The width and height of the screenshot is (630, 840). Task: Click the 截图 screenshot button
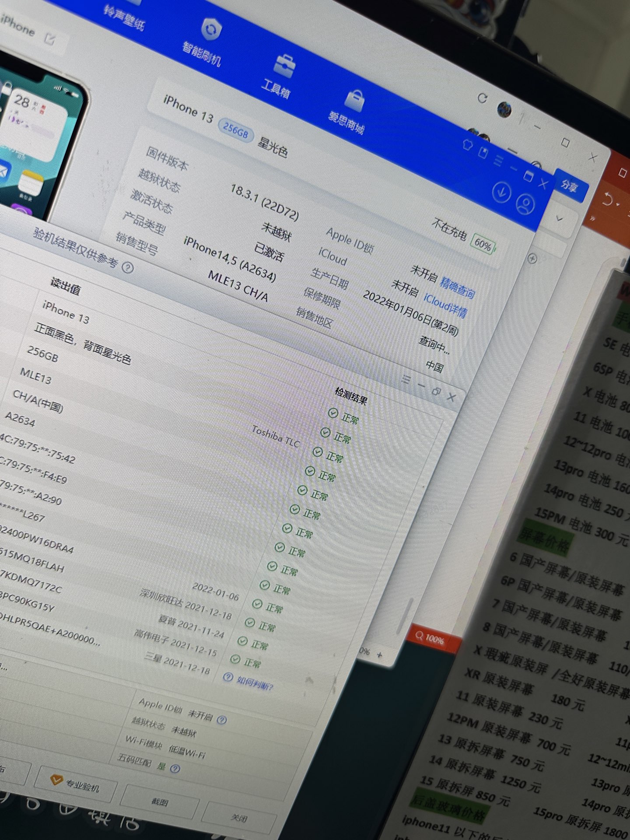[x=160, y=802]
